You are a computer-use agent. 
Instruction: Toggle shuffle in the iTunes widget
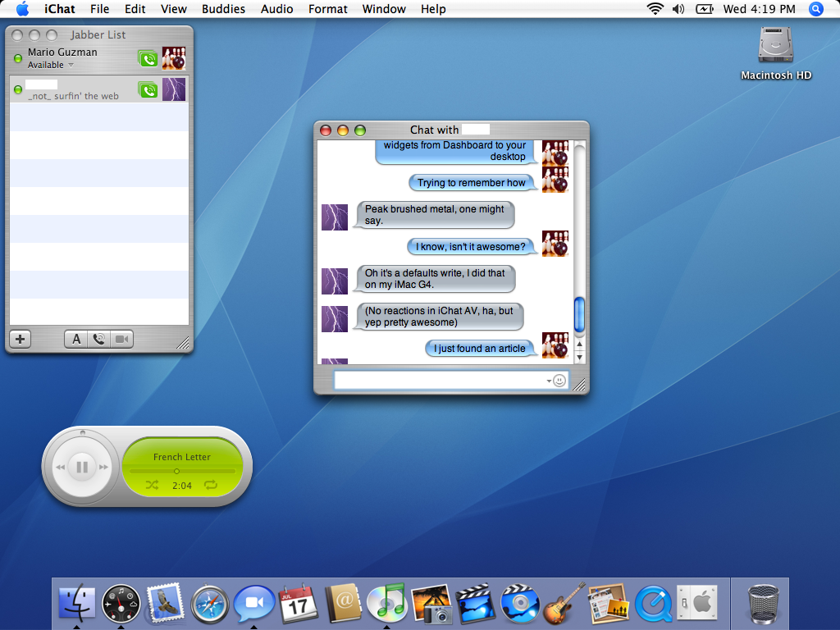152,486
